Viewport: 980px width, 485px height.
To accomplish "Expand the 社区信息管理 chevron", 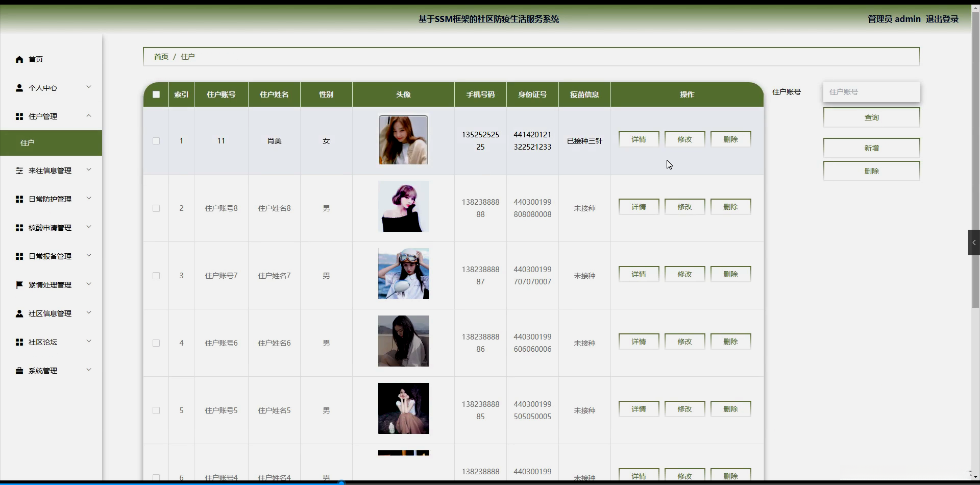I will click(x=89, y=313).
